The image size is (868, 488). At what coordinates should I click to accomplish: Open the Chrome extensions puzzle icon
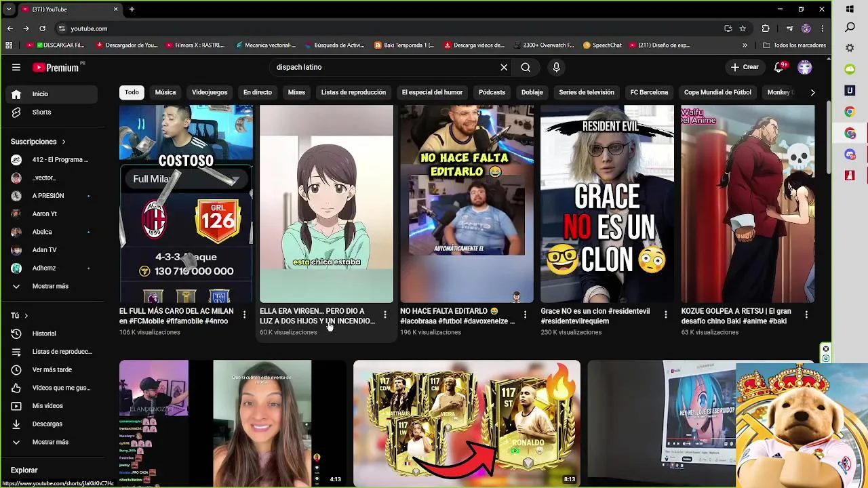(x=766, y=28)
